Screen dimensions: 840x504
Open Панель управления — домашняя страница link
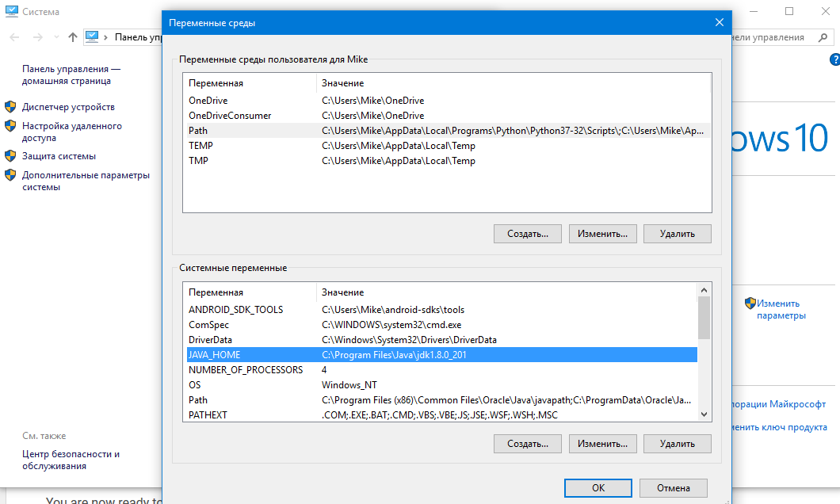pos(71,75)
